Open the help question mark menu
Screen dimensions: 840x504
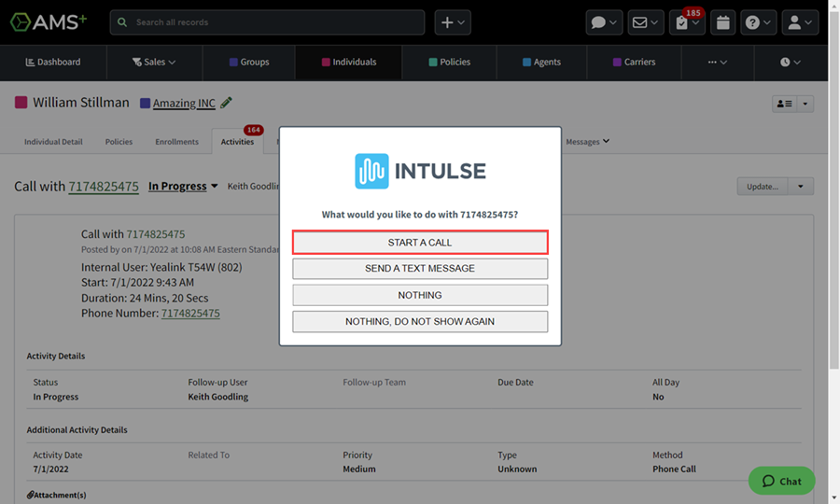(759, 22)
